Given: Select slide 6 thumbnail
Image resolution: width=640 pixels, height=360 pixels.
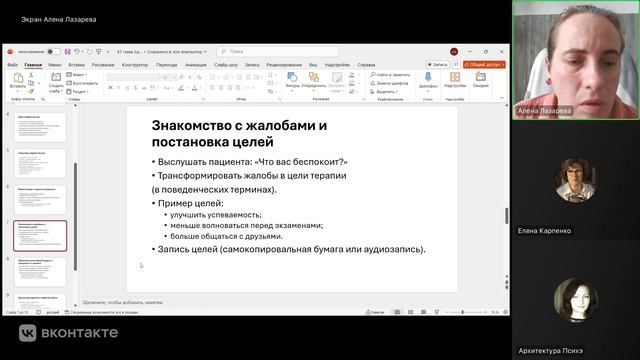Looking at the screenshot, I should pos(40,200).
